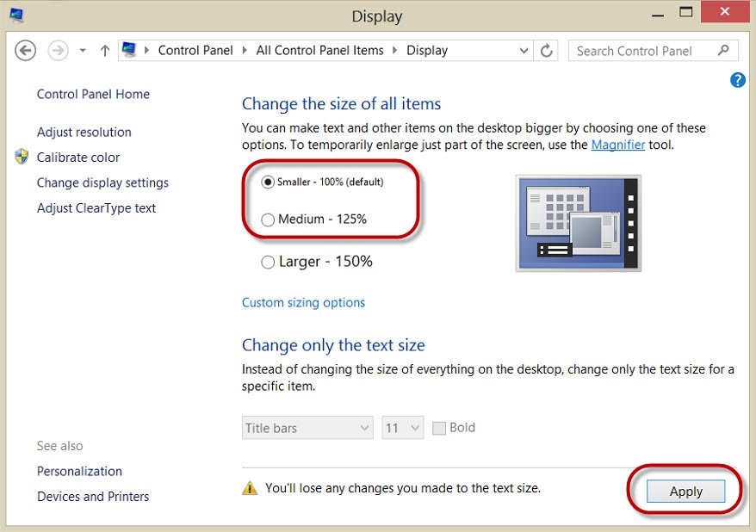
Task: Open the Adjust resolution link
Action: 84,132
